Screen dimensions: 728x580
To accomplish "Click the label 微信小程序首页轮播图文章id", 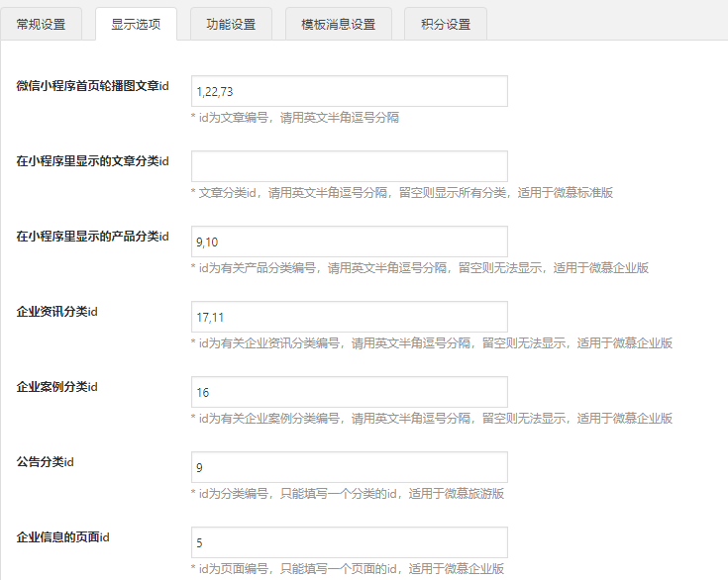I will tap(92, 86).
